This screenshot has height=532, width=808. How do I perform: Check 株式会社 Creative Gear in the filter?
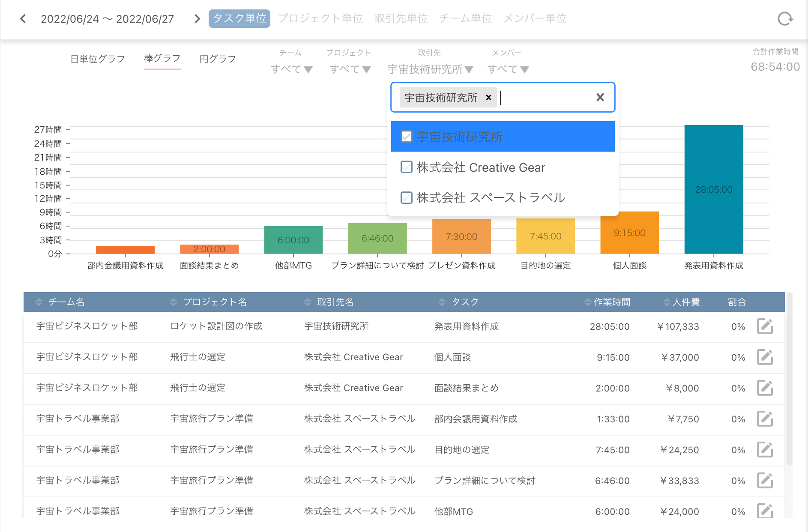coord(406,167)
